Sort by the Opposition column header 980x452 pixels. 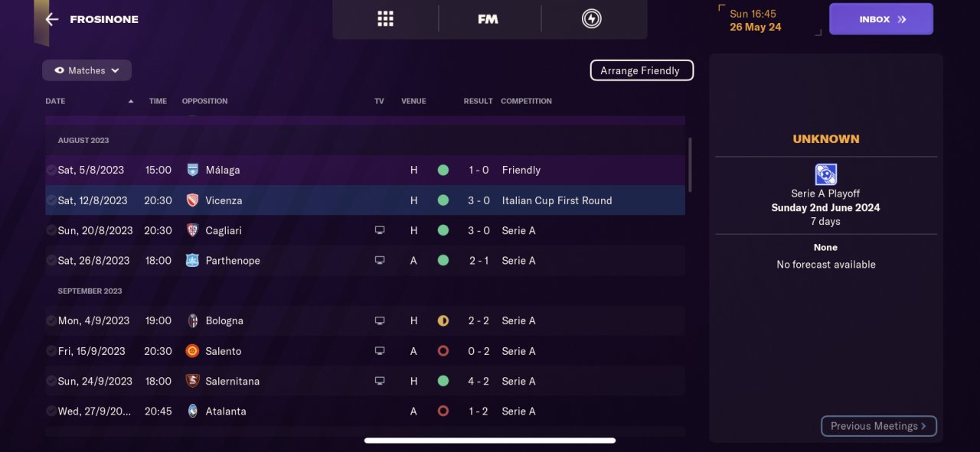coord(204,101)
